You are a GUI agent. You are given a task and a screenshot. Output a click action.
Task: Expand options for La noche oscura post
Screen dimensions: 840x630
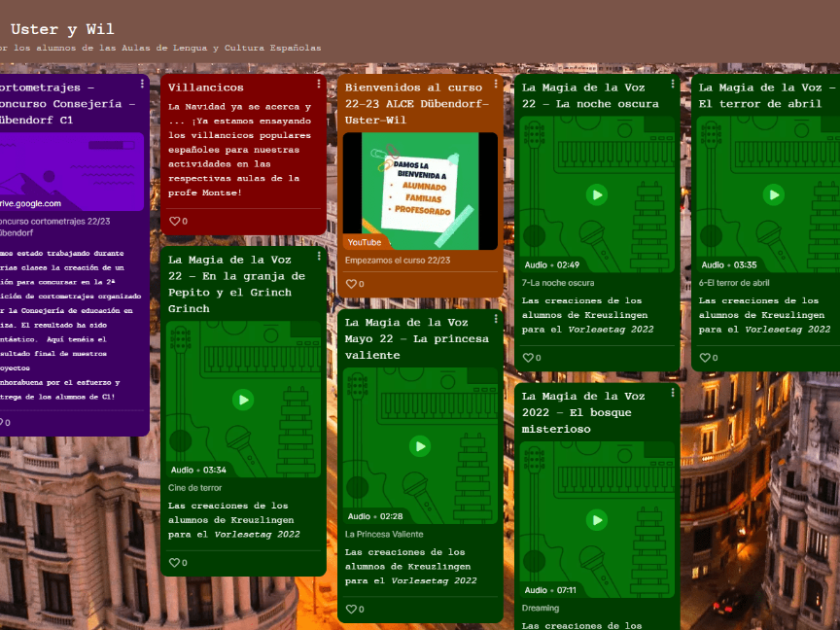coord(673,85)
